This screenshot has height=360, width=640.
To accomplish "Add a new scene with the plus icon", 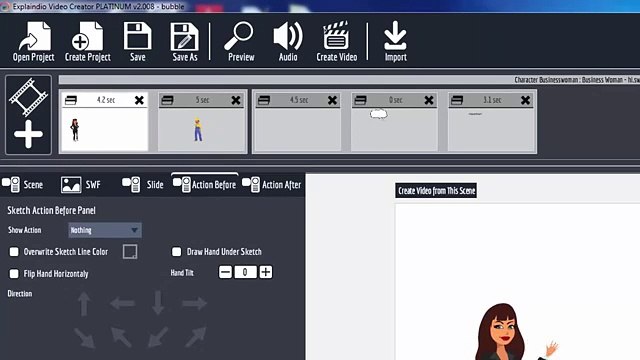I will coord(28,134).
